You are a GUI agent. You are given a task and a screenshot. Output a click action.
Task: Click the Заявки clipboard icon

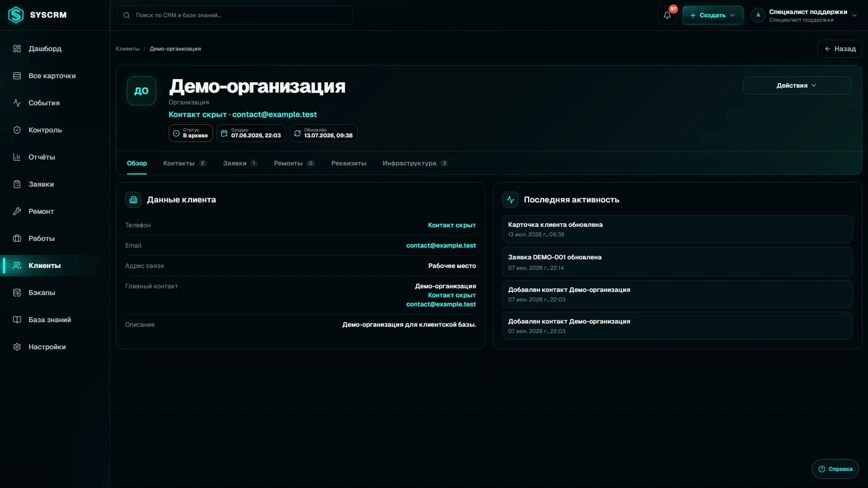point(17,184)
